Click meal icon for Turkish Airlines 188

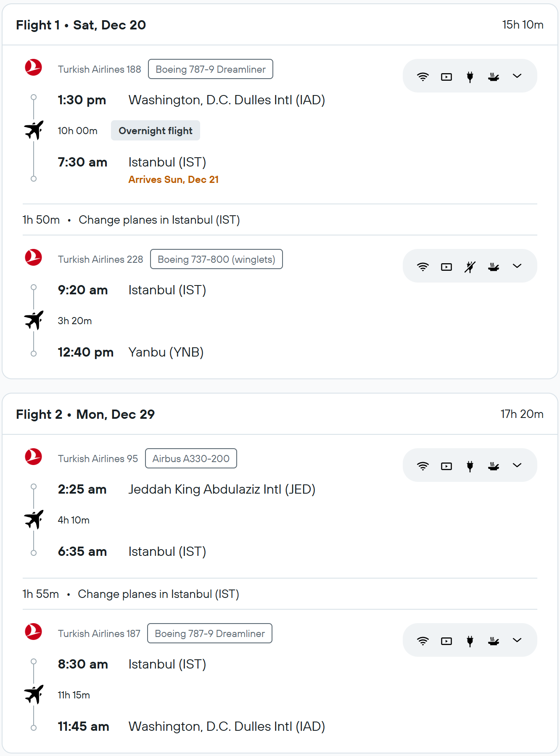[x=494, y=77]
